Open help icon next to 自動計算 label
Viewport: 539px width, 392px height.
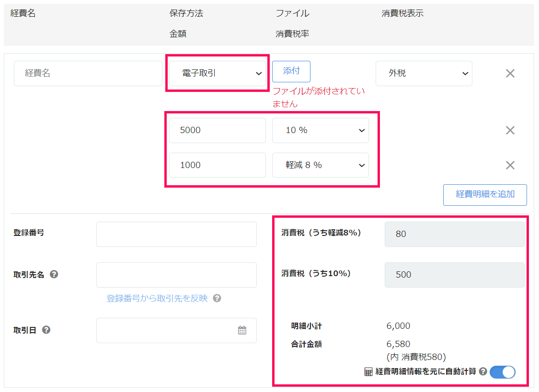[x=483, y=371]
